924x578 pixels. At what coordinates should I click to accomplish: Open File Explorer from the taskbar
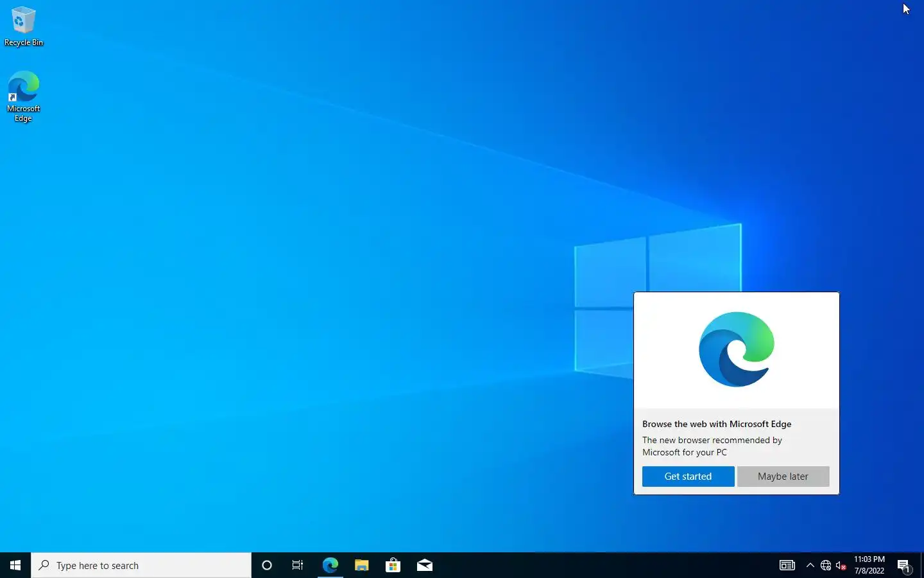coord(361,565)
